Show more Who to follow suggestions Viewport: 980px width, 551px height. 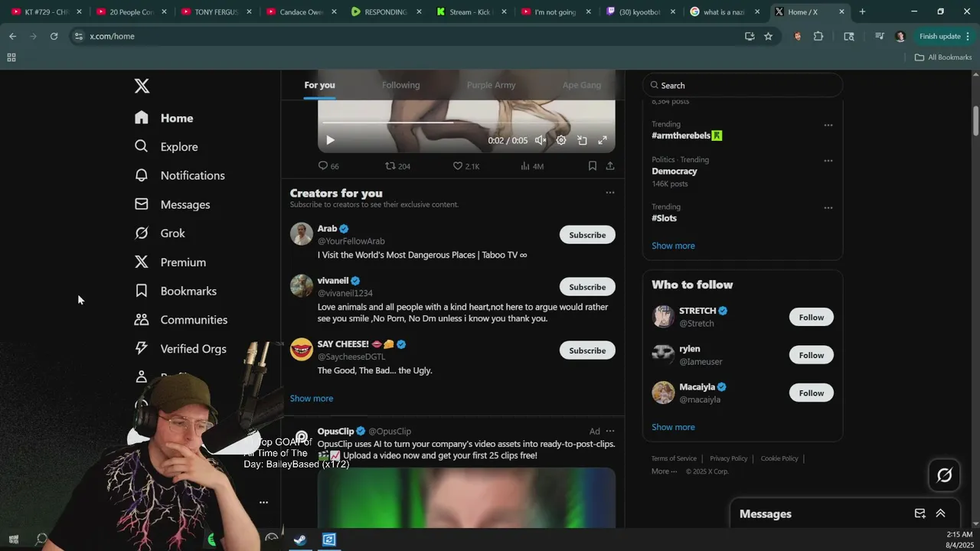(x=673, y=427)
